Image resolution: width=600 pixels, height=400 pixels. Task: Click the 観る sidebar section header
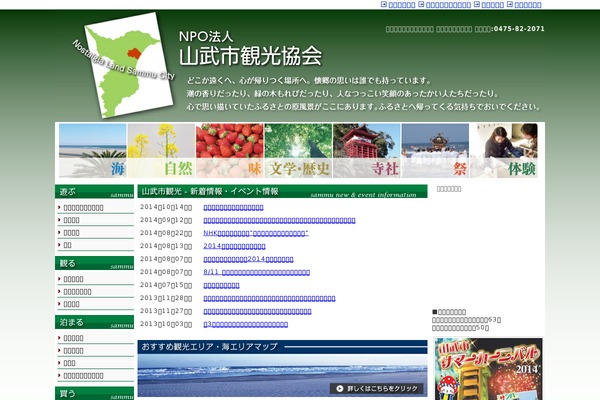[95, 263]
